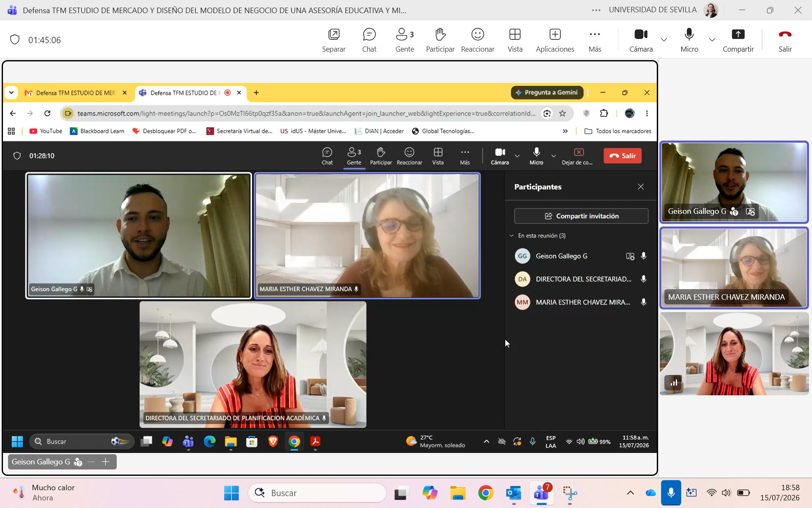Image resolution: width=812 pixels, height=508 pixels.
Task: Open the Más more options menu
Action: tap(595, 40)
